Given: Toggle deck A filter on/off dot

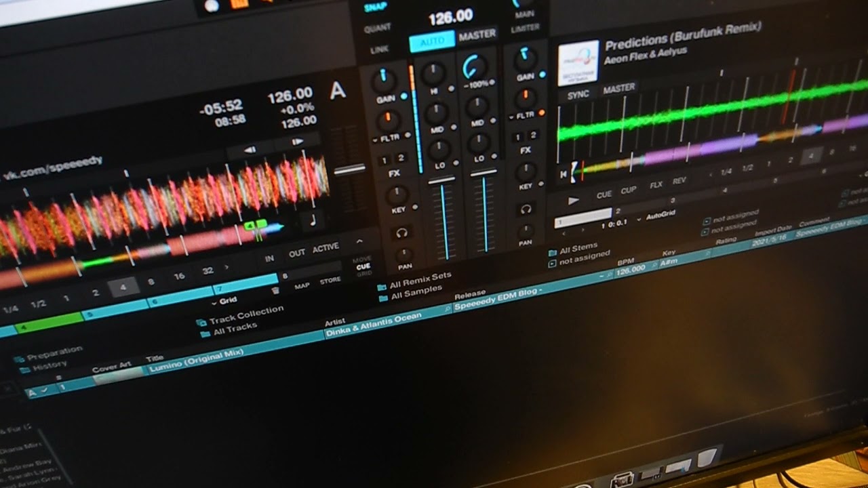Looking at the screenshot, I should coord(409,135).
